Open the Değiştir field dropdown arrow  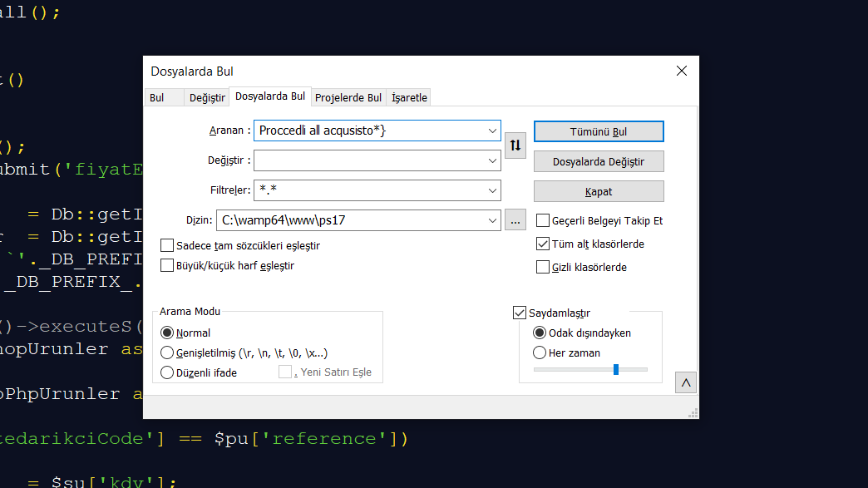point(492,160)
